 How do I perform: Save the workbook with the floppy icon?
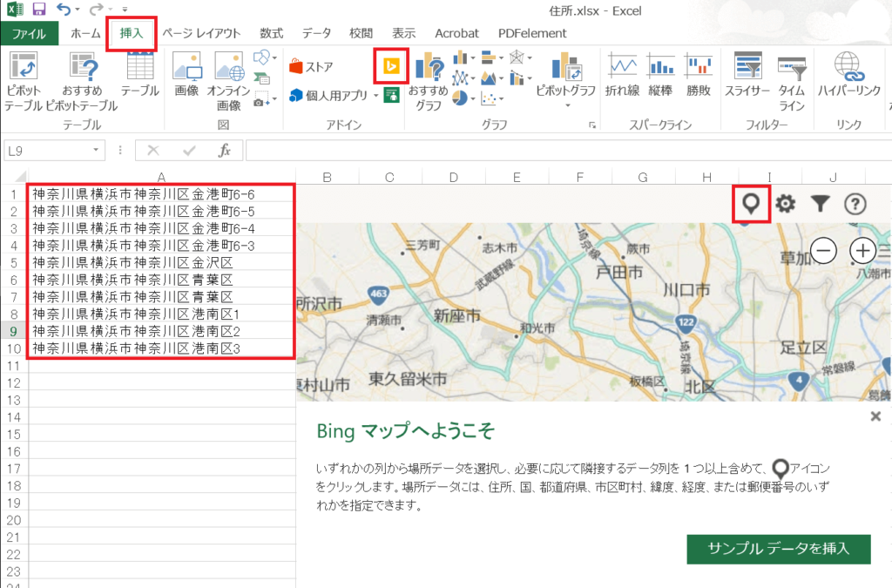(38, 9)
